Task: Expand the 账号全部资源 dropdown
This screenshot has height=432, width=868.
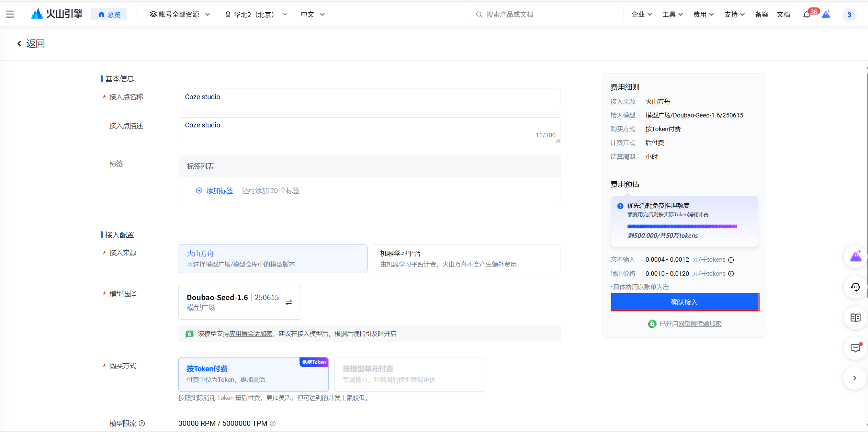Action: (179, 14)
